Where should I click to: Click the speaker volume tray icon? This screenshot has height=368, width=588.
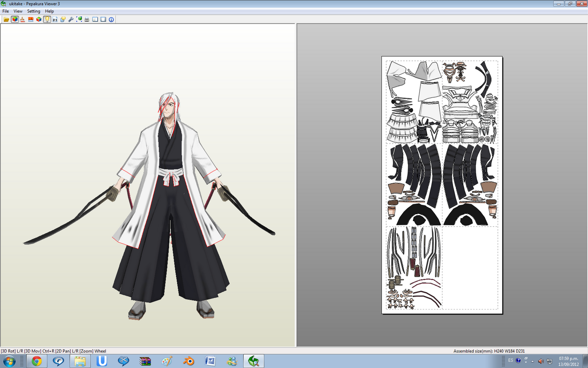point(541,361)
